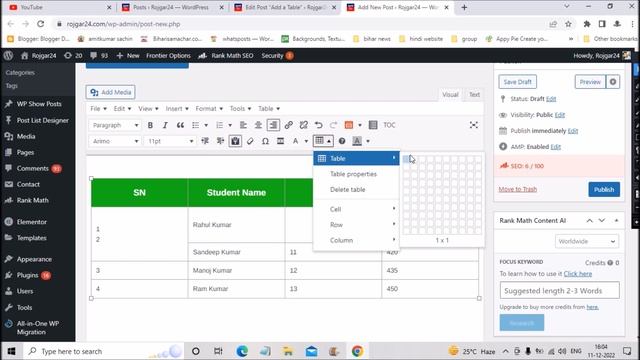Apply background color highlight icon
The image size is (640, 360).
[x=357, y=141]
